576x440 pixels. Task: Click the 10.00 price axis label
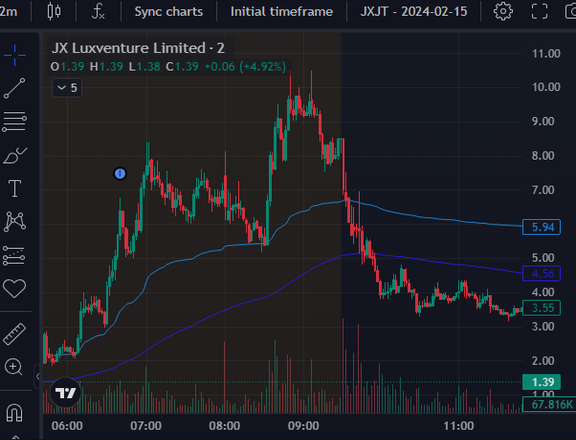click(x=546, y=87)
